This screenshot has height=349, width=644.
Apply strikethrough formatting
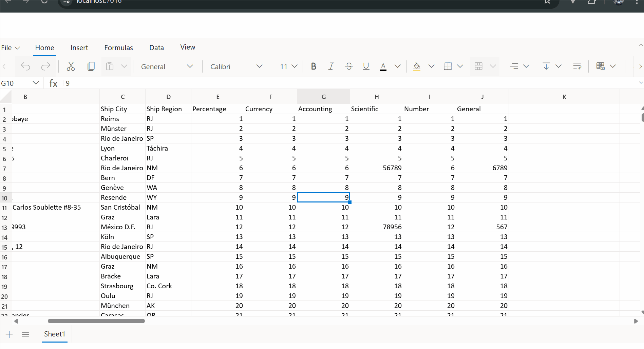click(349, 66)
